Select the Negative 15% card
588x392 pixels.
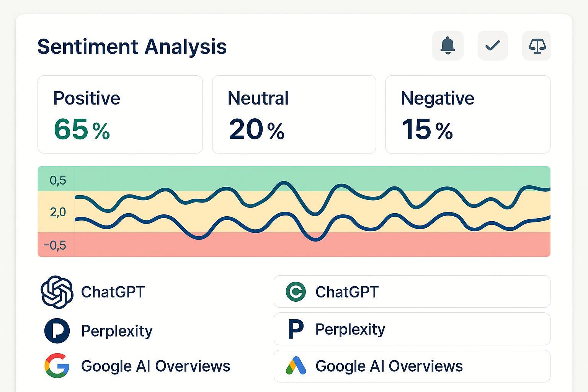point(467,114)
